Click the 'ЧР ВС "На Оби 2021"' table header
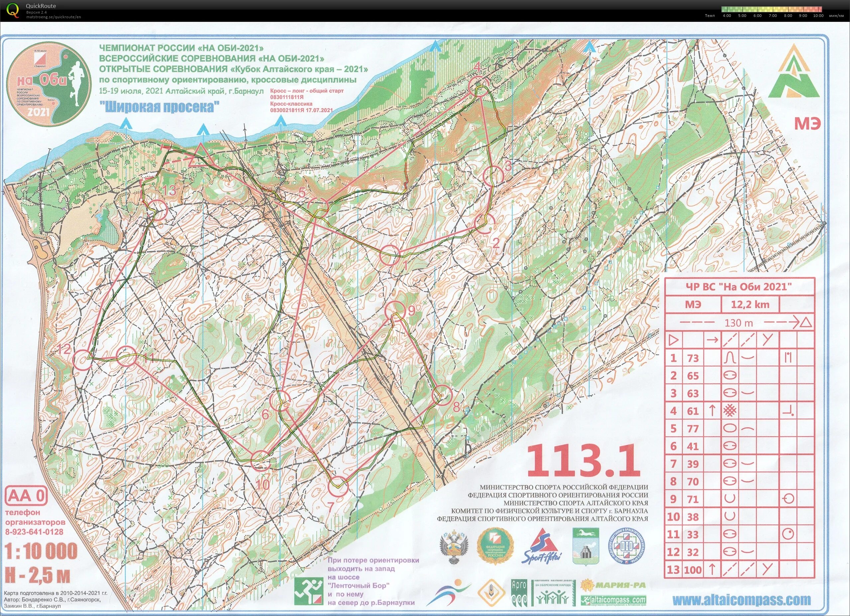 [x=739, y=287]
